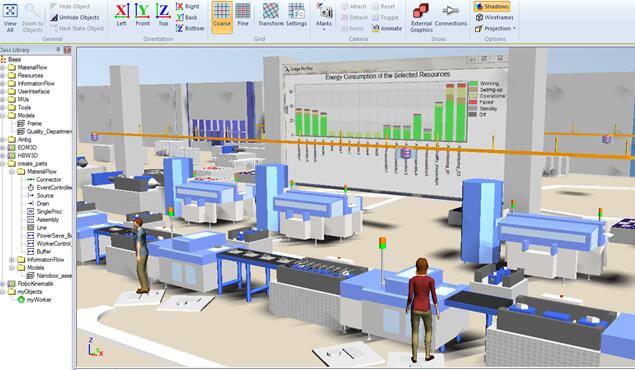Close the Class Library panel
Image resolution: width=635 pixels, height=370 pixels.
67,50
